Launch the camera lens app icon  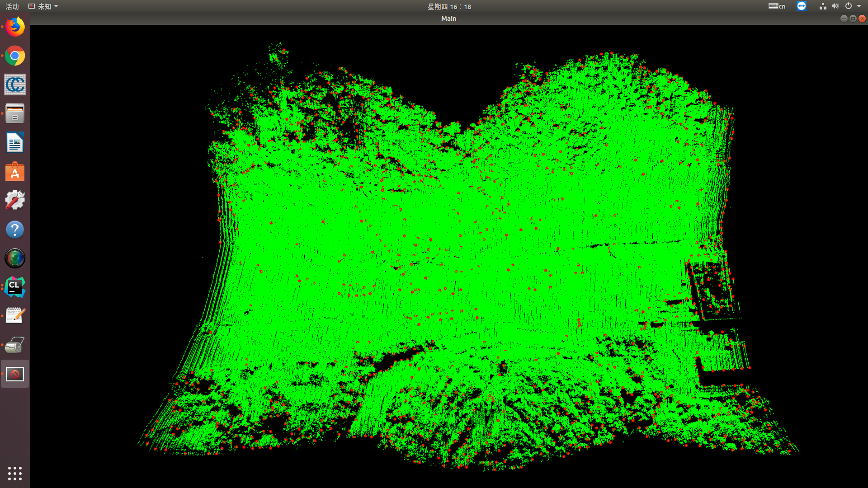tap(15, 258)
